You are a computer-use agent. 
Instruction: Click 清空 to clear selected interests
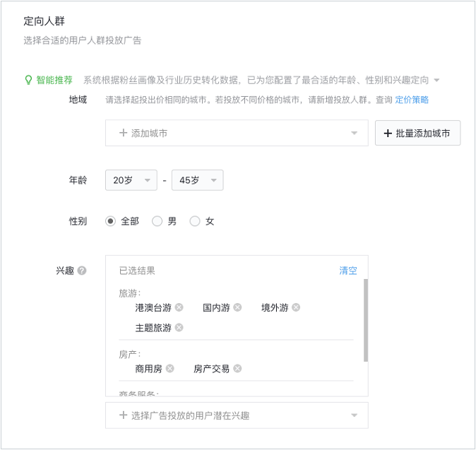[348, 271]
